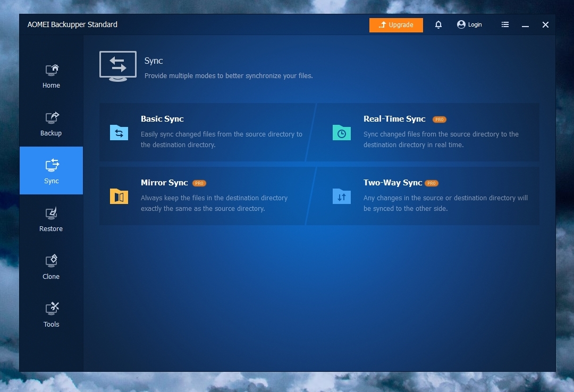
Task: Click the large Sync monitor header icon
Action: coord(118,66)
